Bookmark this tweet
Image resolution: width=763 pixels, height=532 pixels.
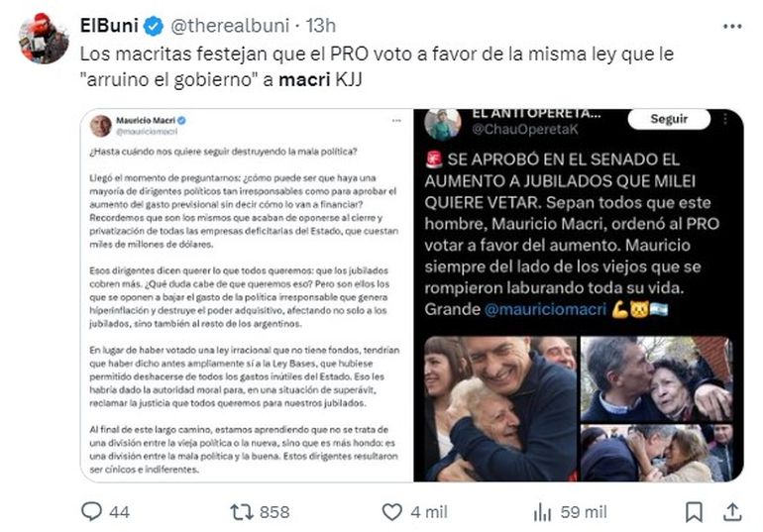coord(694,512)
